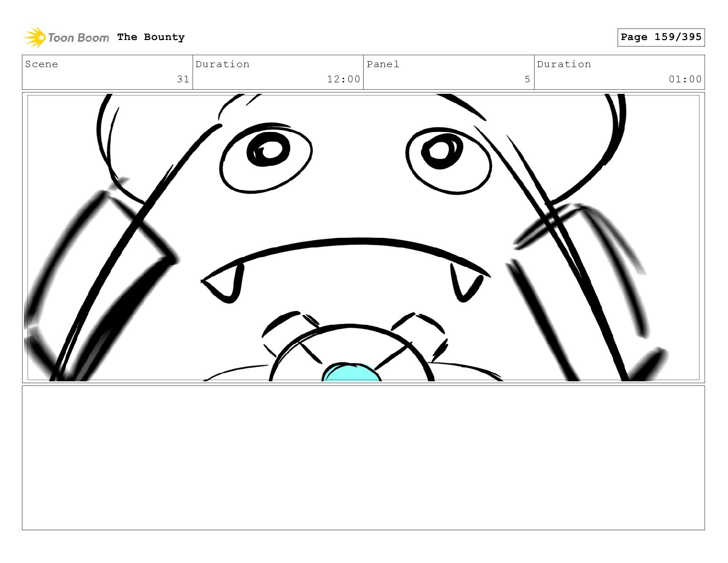Click the 'Duration' label beside Scene
The width and height of the screenshot is (728, 563).
coord(222,64)
